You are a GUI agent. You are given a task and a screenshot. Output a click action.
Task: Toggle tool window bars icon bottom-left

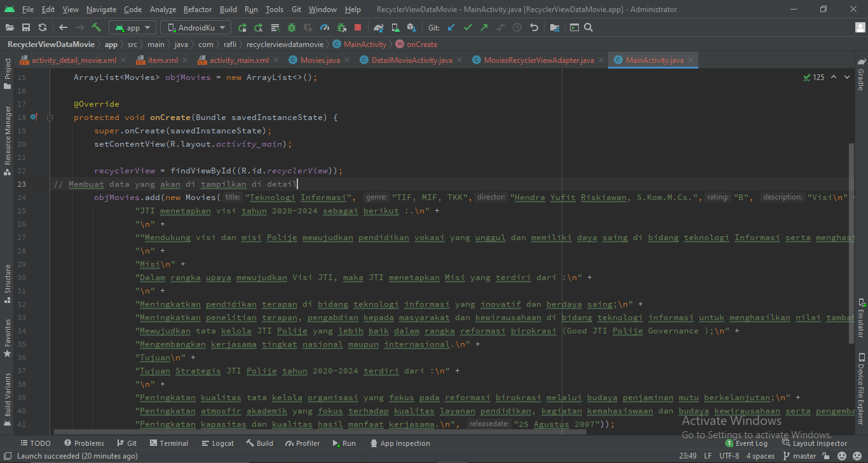click(7, 456)
